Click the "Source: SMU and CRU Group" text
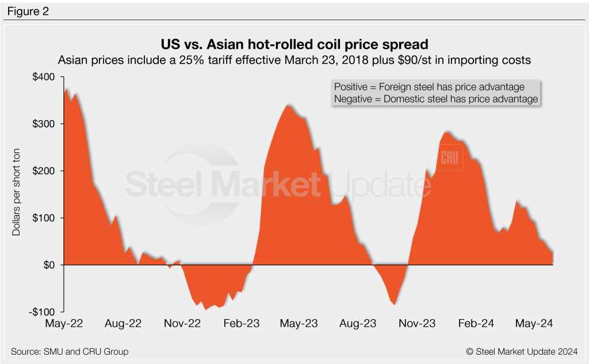Screen dimensions: 589x364 click(70, 351)
